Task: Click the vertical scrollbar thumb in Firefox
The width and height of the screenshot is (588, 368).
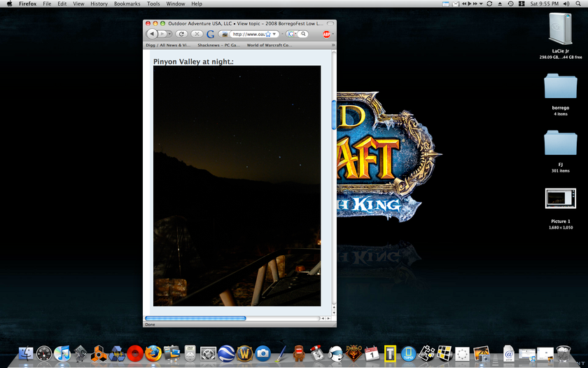Action: point(333,114)
